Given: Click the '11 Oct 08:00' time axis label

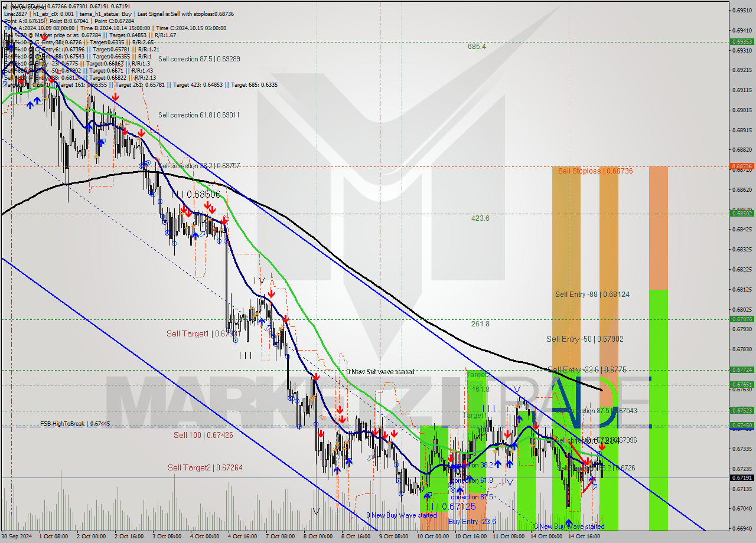Looking at the screenshot, I should point(509,537).
